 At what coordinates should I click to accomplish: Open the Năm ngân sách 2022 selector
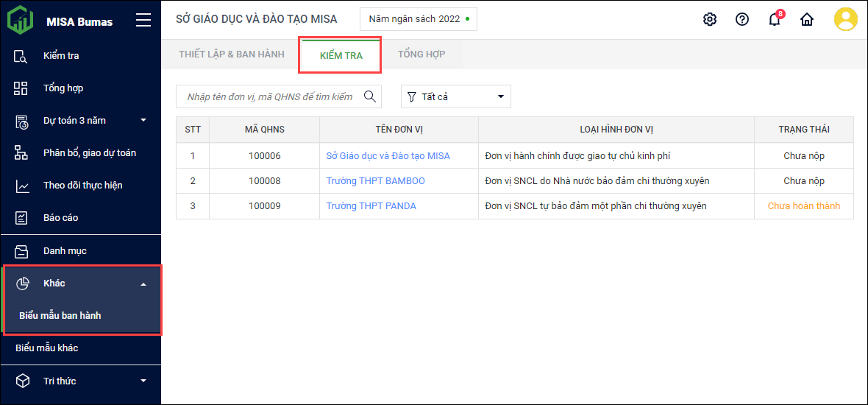coord(418,19)
